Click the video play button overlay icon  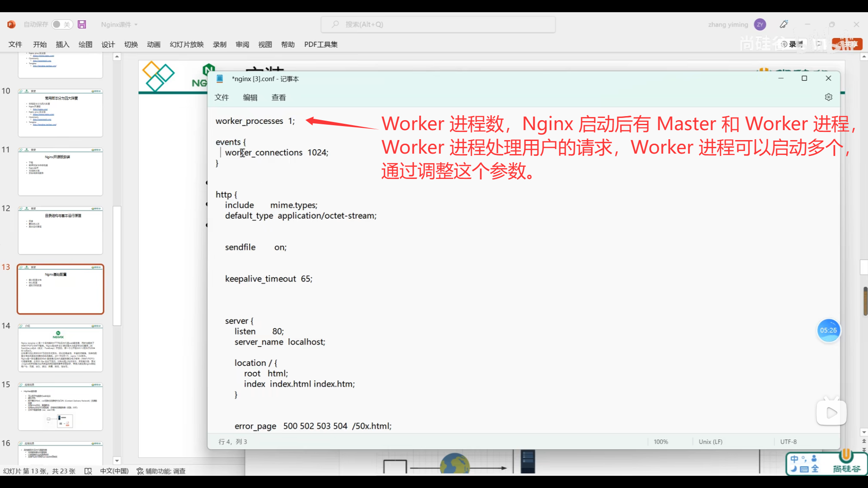tap(831, 413)
